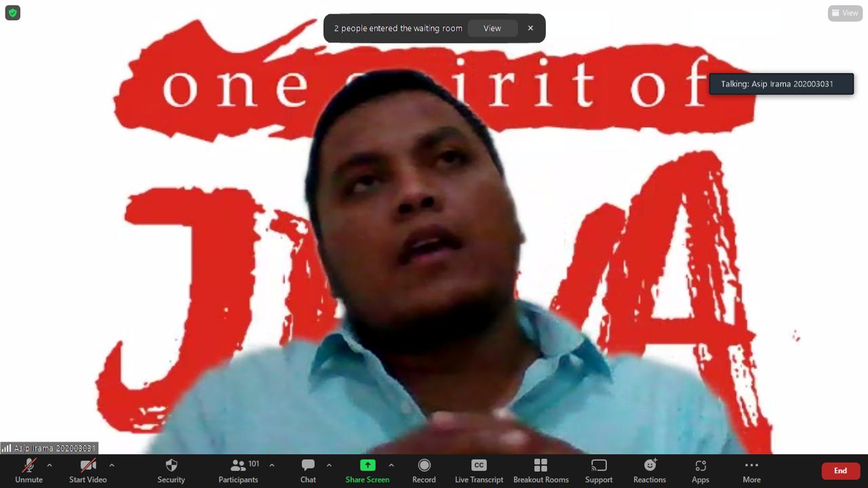Enable Live Transcript captions
868x488 pixels.
479,466
